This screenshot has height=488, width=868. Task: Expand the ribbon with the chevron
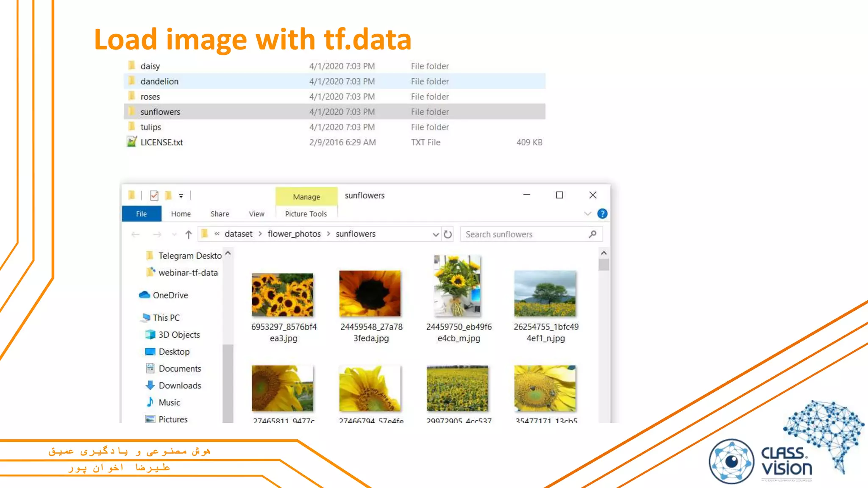click(587, 214)
